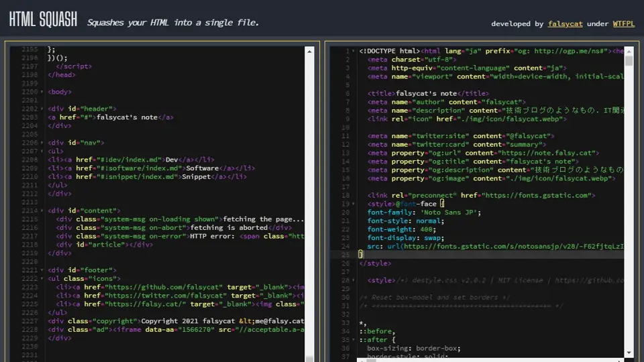Collapse the footer div at line 2221
The image size is (644, 362).
coord(42,270)
